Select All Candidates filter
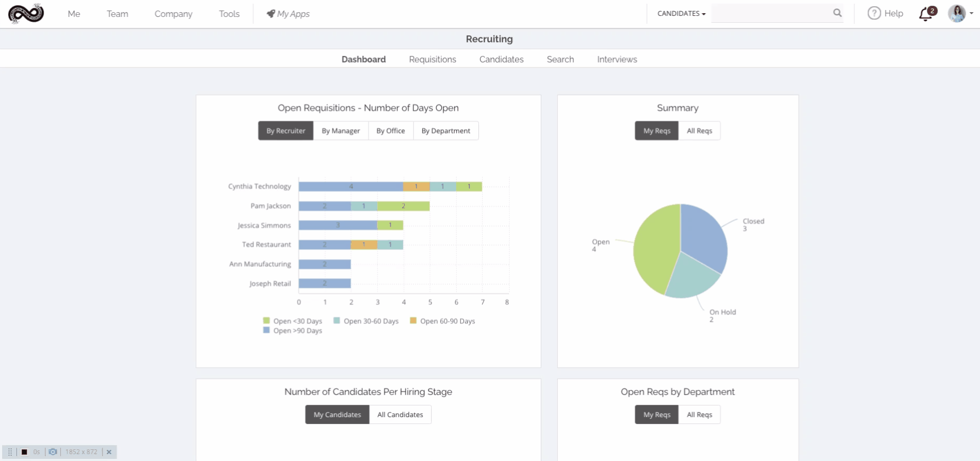Viewport: 980px width, 461px height. click(400, 414)
